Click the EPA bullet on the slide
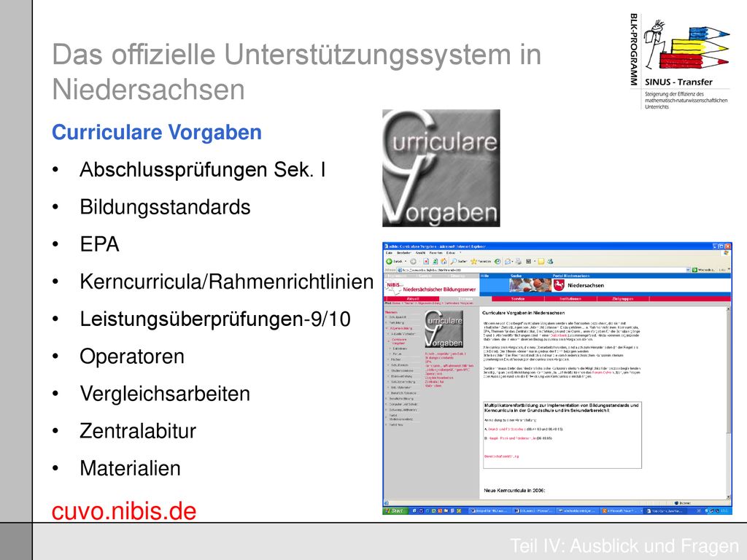This screenshot has width=747, height=560. pos(99,244)
